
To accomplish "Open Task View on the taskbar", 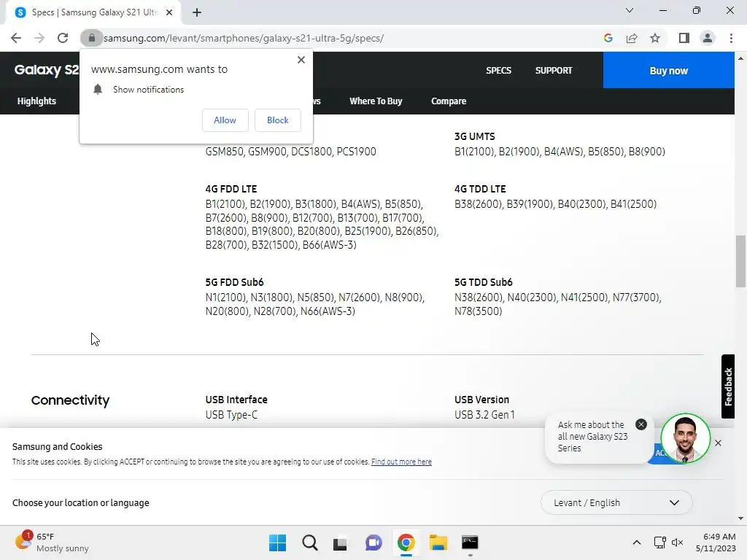I will click(340, 542).
